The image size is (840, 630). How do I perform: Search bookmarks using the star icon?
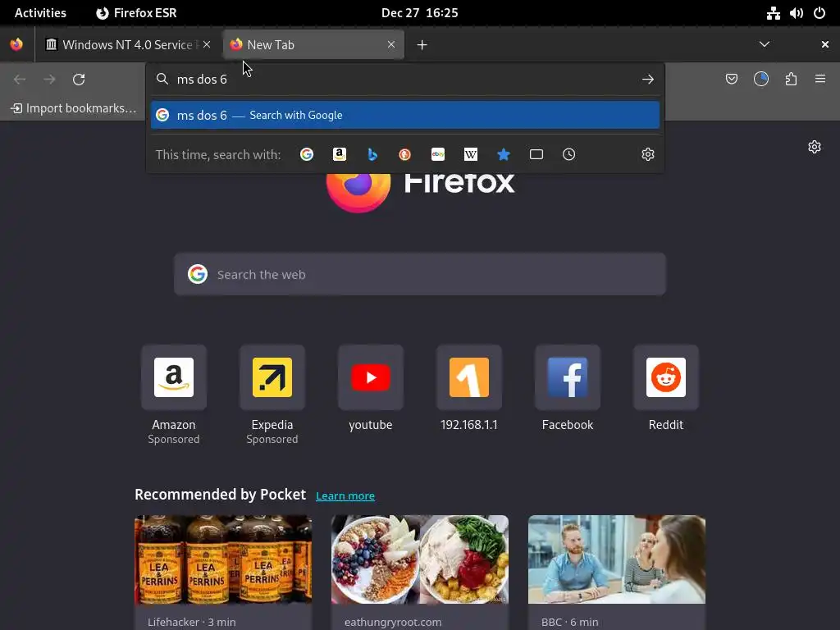click(503, 154)
